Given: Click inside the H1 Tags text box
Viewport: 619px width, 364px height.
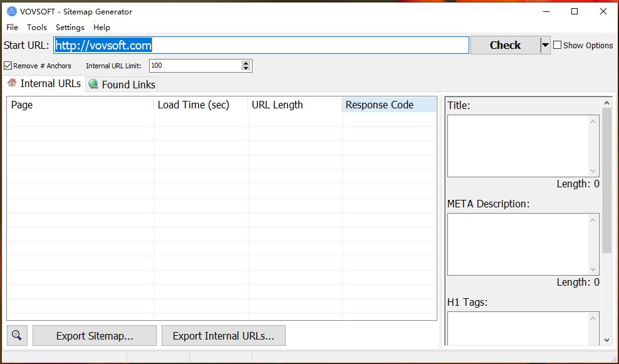Looking at the screenshot, I should [517, 328].
